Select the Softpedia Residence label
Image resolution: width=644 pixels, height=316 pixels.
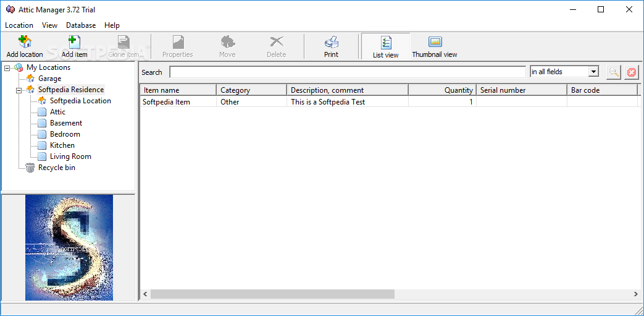click(71, 89)
